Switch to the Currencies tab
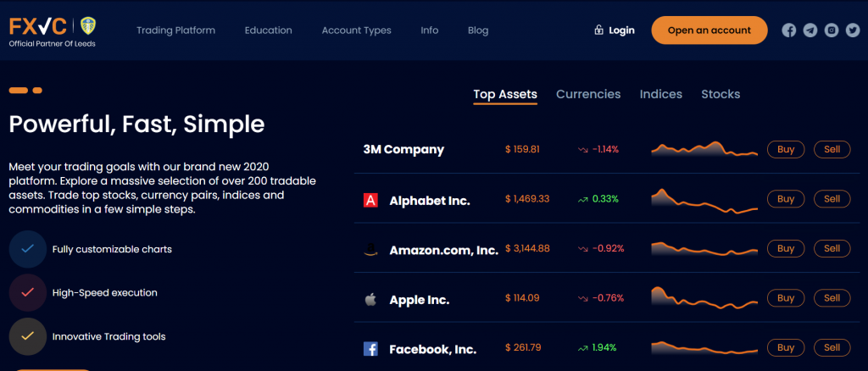 click(588, 94)
